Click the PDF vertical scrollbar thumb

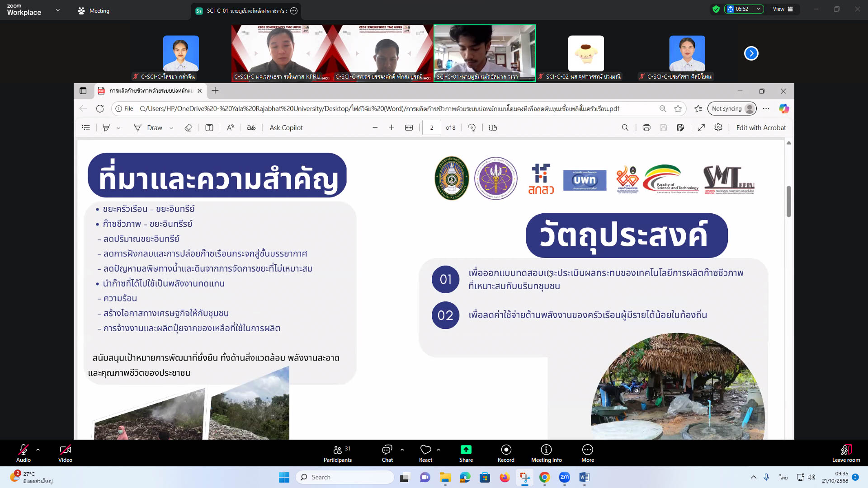pos(788,201)
